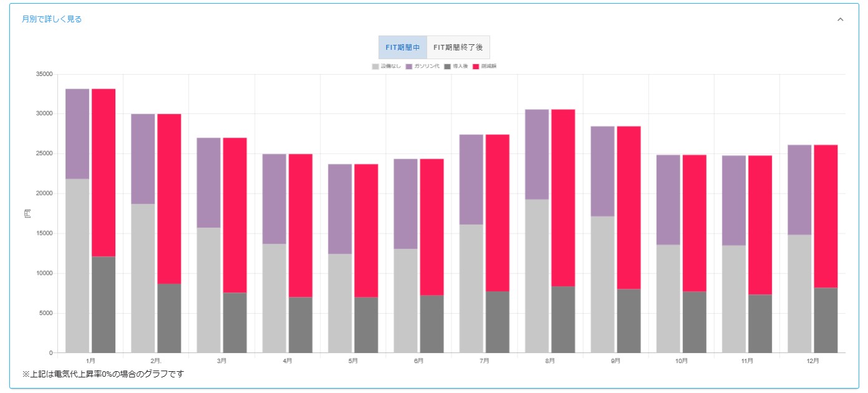Select the 2月 light gray 設備なし bar
The height and width of the screenshot is (393, 868).
tap(143, 278)
